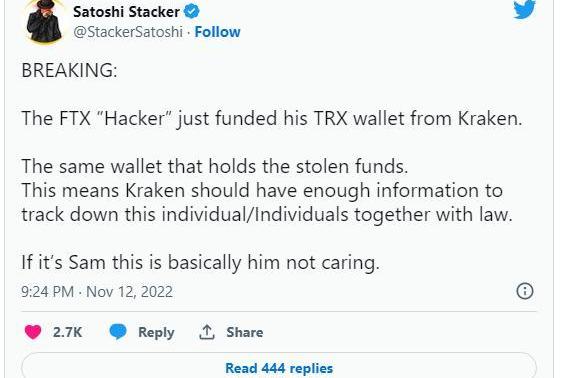Click the blue reply bubble icon

click(x=118, y=332)
